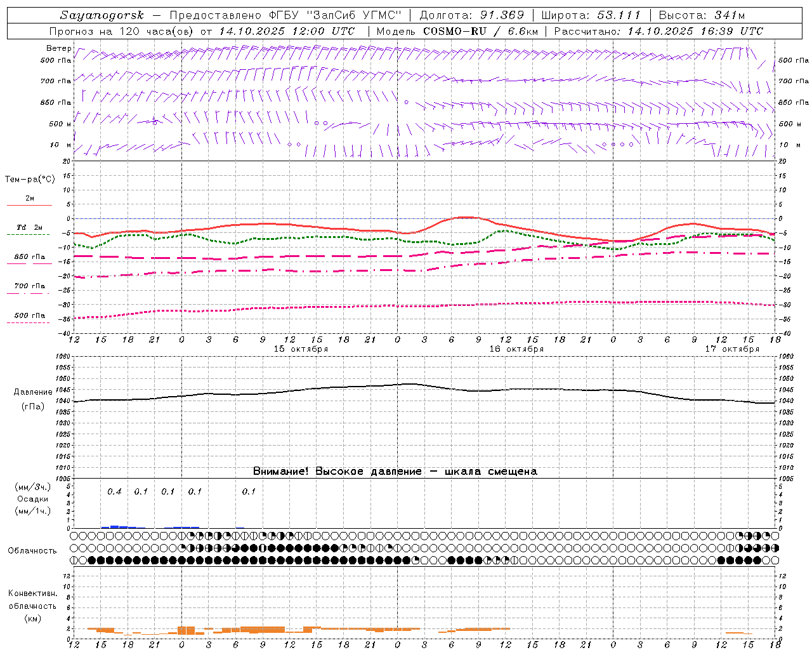This screenshot has height=650, width=812.
Task: Click the Облачность panel label
Action: (x=32, y=550)
